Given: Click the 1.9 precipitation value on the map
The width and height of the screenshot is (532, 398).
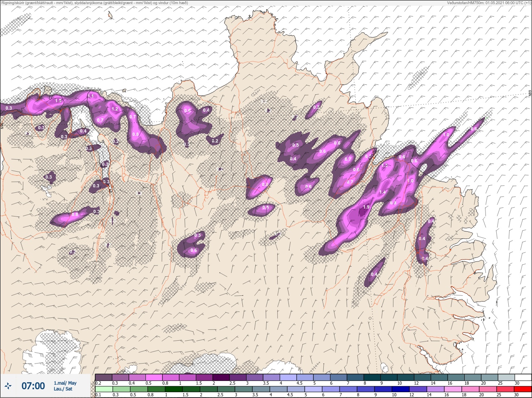Looking at the screenshot, I should [x=366, y=207].
